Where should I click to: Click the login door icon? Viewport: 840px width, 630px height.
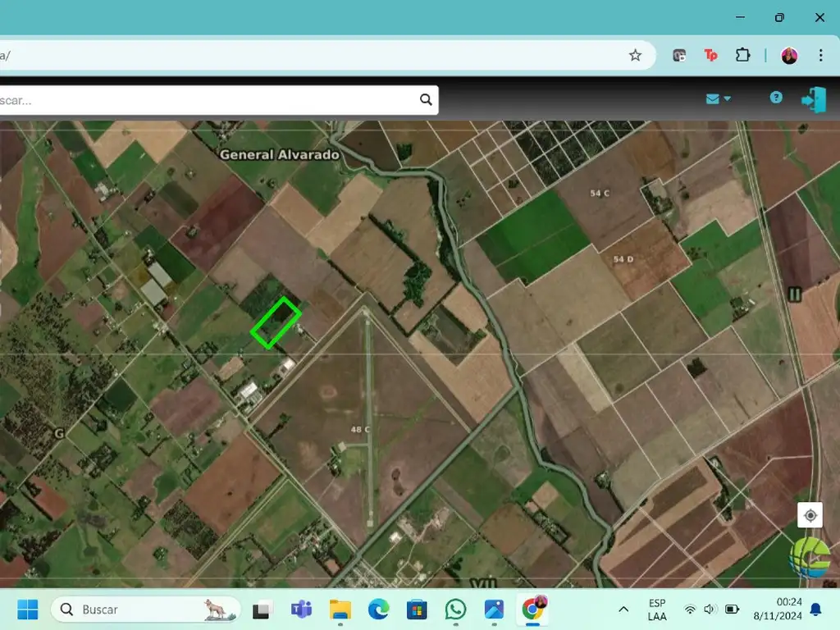814,99
